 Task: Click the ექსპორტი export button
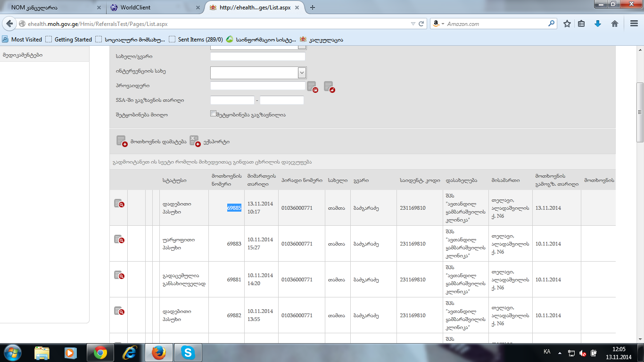[x=210, y=141]
